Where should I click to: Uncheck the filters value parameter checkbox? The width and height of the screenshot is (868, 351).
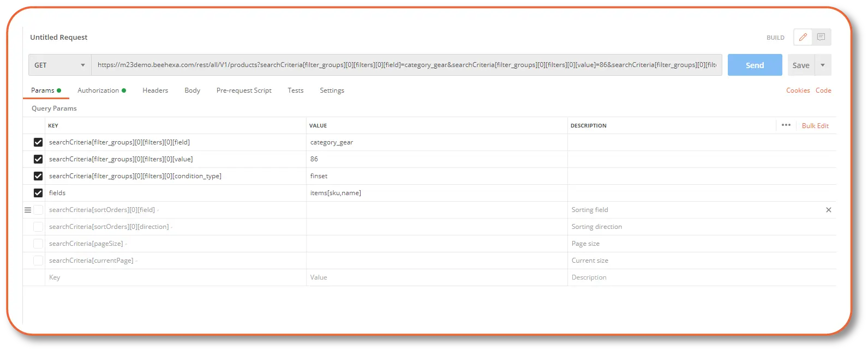38,159
